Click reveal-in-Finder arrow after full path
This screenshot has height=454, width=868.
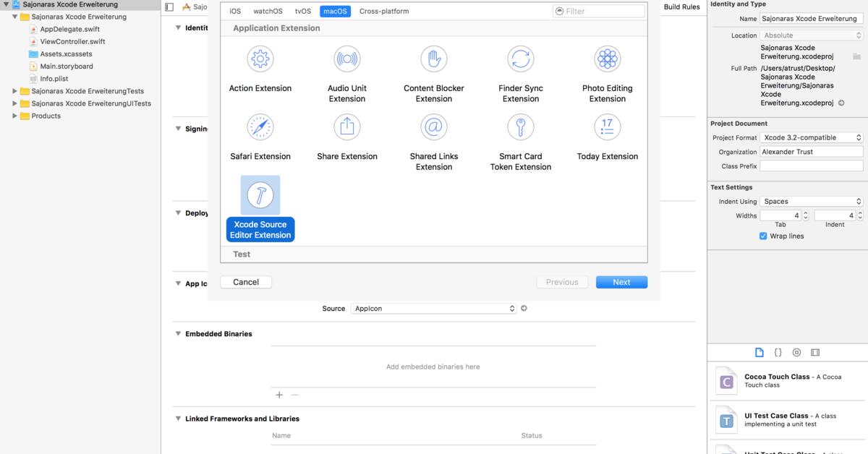[x=841, y=103]
